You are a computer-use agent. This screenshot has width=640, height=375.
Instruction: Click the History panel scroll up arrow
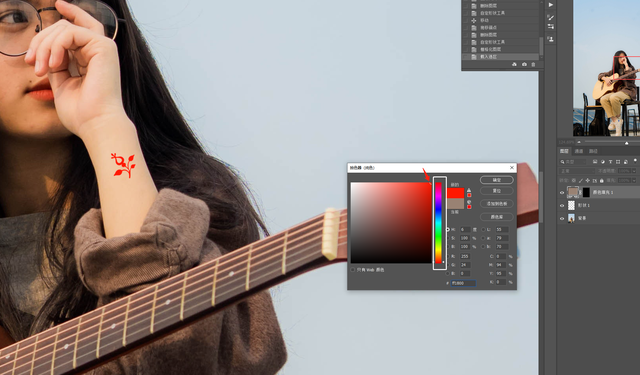click(x=541, y=2)
